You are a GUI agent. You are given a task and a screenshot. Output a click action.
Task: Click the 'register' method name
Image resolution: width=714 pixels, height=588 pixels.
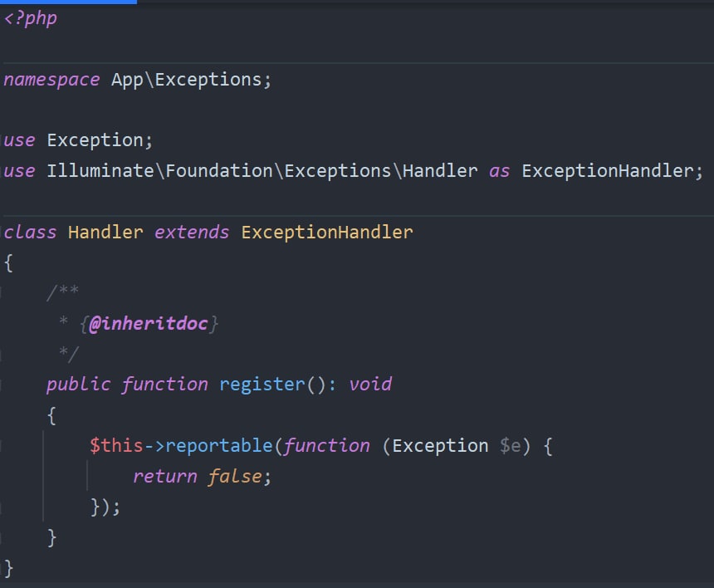262,385
